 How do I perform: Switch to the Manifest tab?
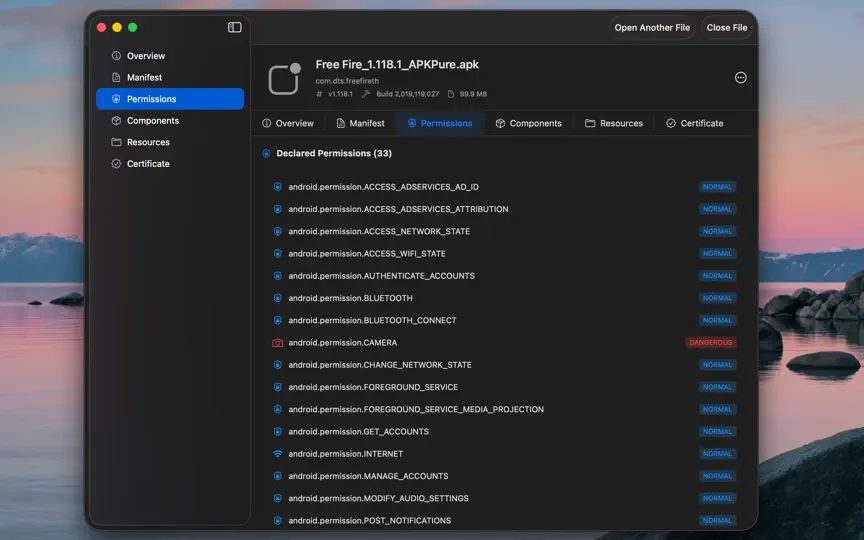point(360,123)
